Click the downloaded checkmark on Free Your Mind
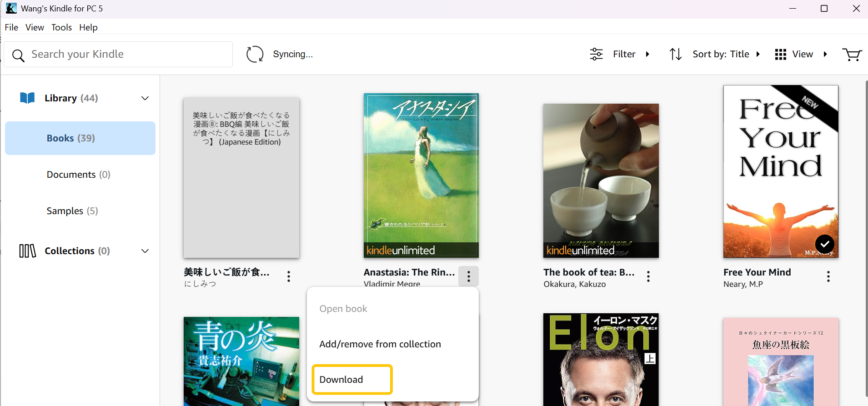Viewport: 868px width, 406px height. [825, 244]
